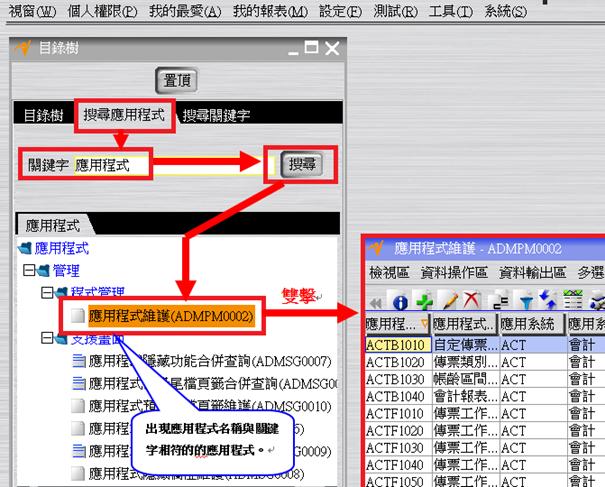
Task: Switch to the 搜尋關鍵字 tab
Action: pos(216,115)
